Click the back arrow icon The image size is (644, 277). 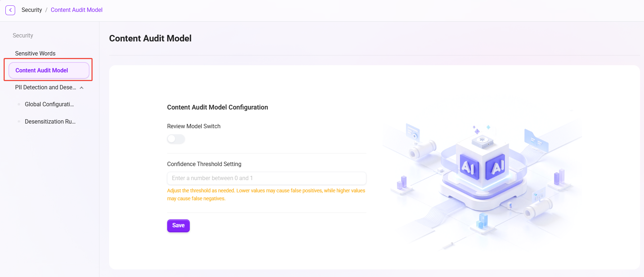pos(10,10)
